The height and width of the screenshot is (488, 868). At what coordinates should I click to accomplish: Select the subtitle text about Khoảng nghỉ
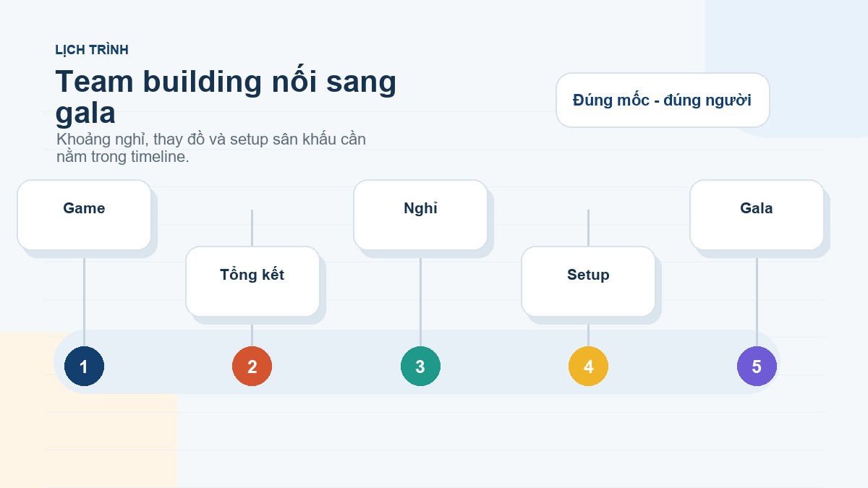[211, 147]
